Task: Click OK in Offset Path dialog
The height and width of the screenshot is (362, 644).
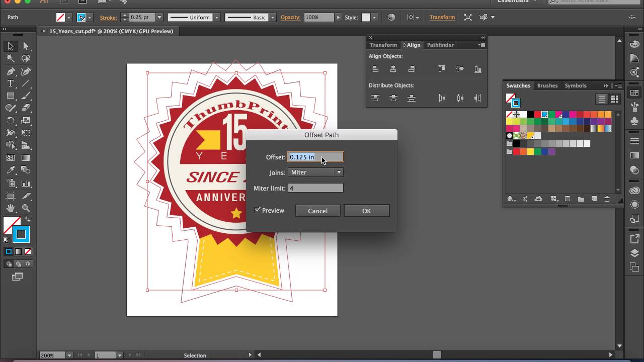Action: click(x=366, y=211)
